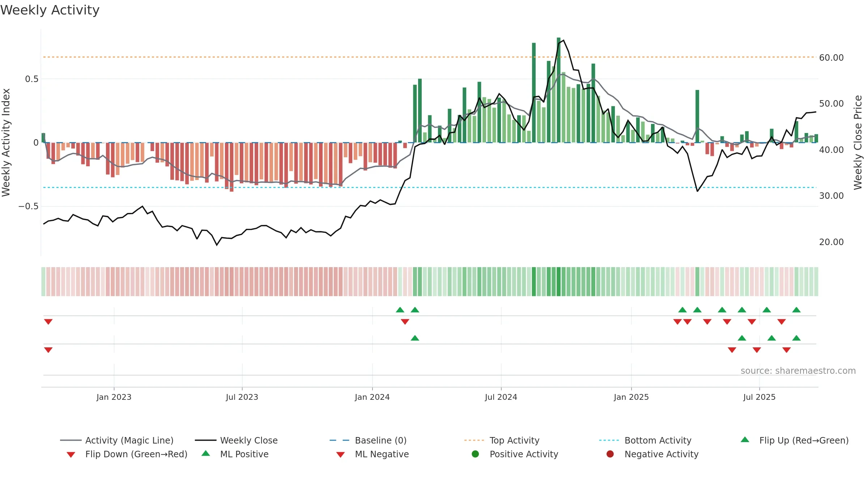This screenshot has width=868, height=488.
Task: Click the 'Jul 2024' x-axis label
Action: coord(501,397)
